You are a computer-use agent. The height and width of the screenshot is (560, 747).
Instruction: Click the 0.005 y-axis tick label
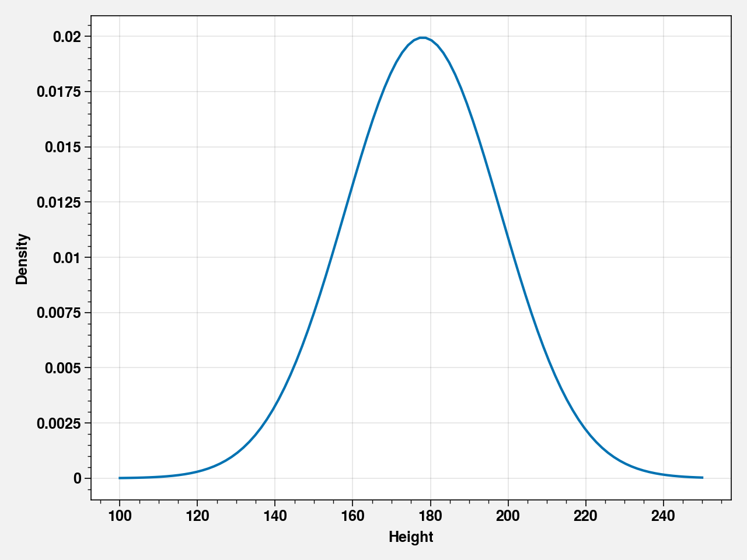[x=64, y=368]
